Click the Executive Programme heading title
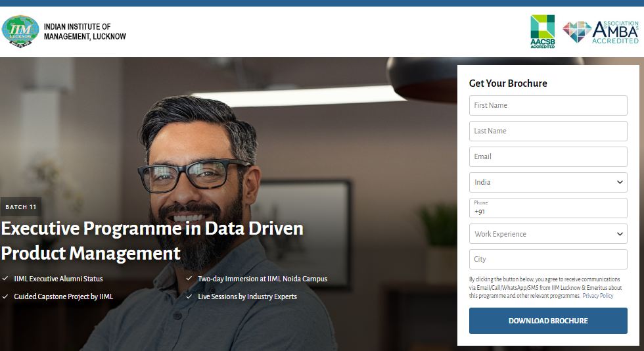This screenshot has height=351, width=644. coord(152,240)
